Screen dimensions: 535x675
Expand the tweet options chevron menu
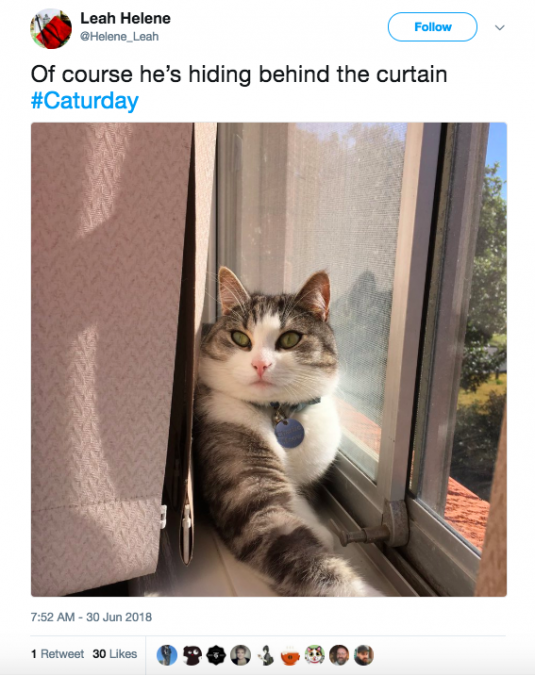pyautogui.click(x=499, y=28)
